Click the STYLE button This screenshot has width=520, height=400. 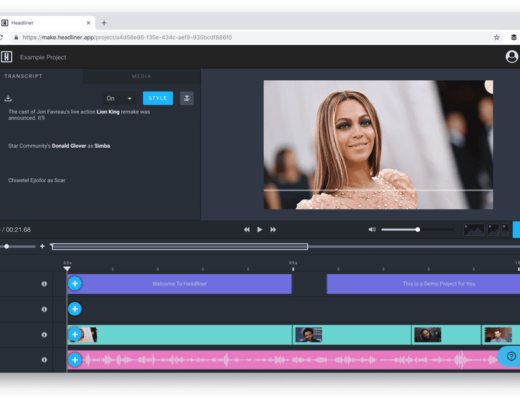pyautogui.click(x=158, y=98)
